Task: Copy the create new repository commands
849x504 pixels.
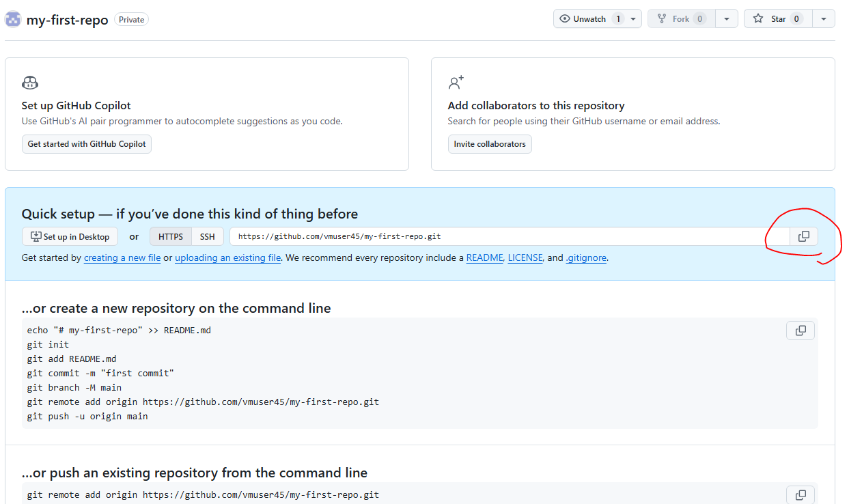Action: pos(801,331)
